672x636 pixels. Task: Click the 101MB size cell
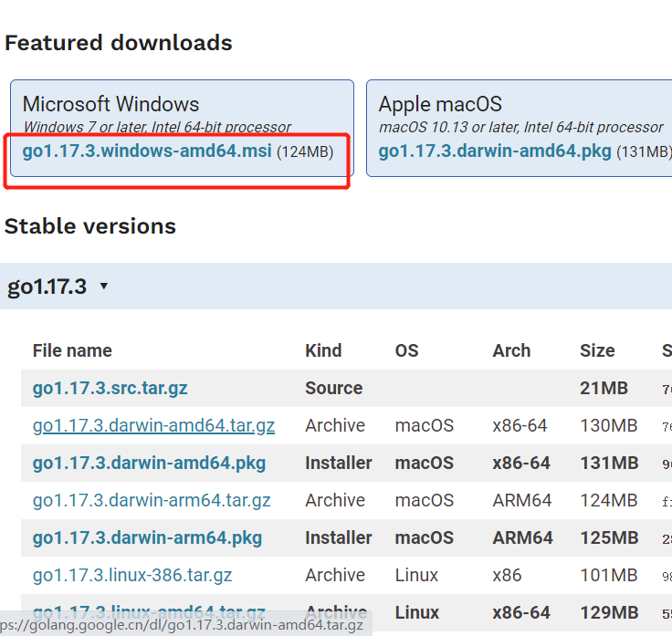609,575
